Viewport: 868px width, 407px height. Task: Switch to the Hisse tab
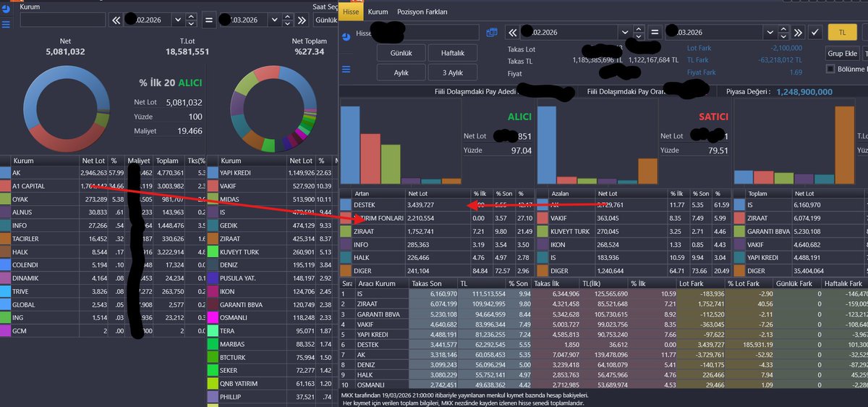point(351,12)
